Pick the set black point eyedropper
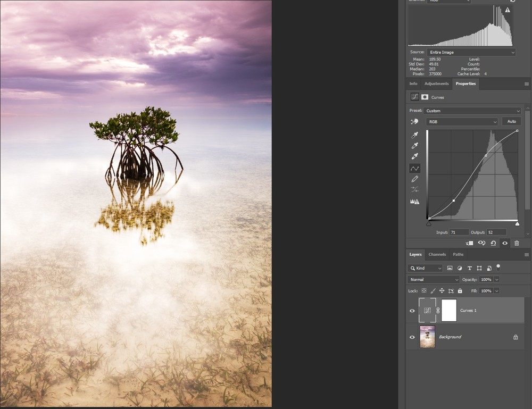Screen dimensions: 532x409 (414, 135)
